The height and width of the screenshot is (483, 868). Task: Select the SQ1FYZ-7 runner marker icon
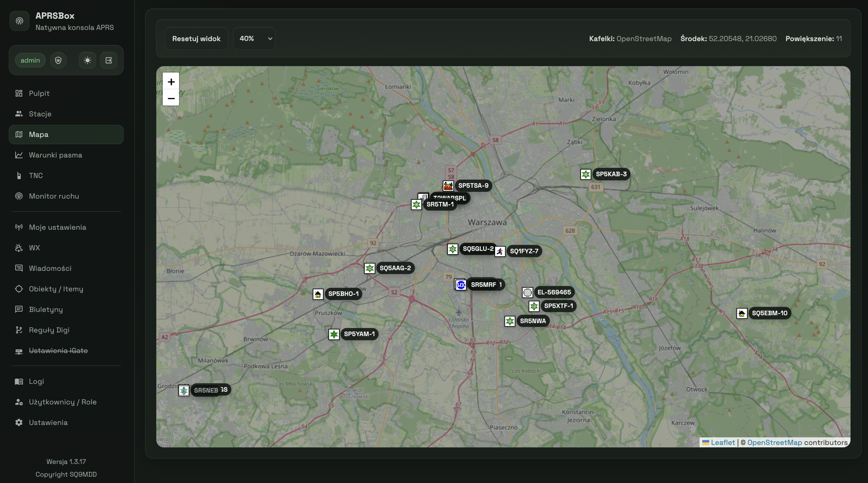(500, 251)
